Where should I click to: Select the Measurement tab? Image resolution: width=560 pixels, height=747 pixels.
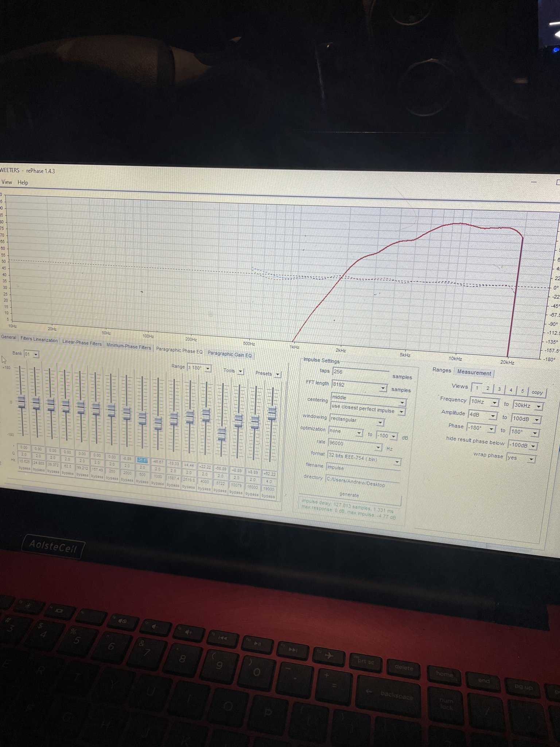click(474, 372)
